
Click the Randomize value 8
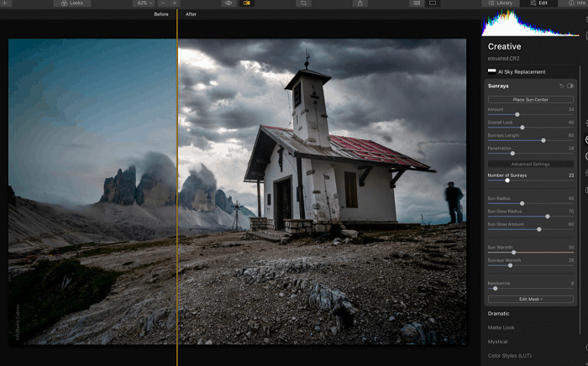(x=572, y=284)
